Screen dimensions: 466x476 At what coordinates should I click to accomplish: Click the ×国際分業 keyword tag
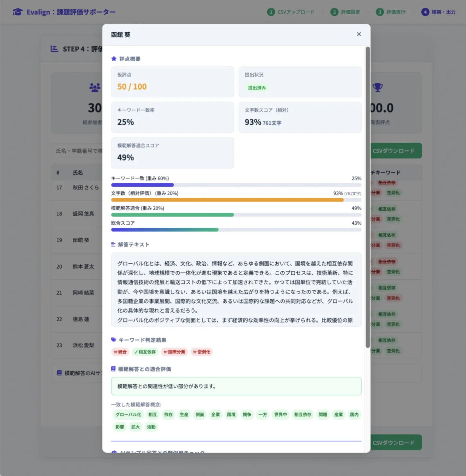(x=174, y=352)
